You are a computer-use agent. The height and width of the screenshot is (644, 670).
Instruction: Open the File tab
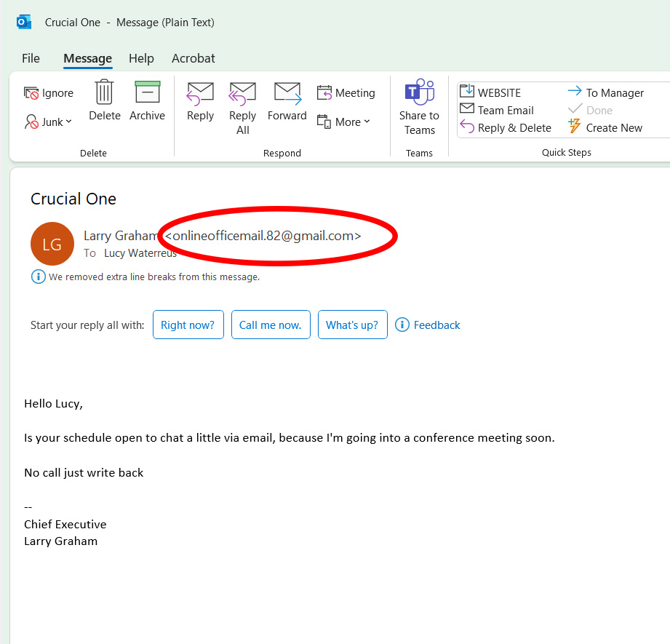pyautogui.click(x=31, y=58)
